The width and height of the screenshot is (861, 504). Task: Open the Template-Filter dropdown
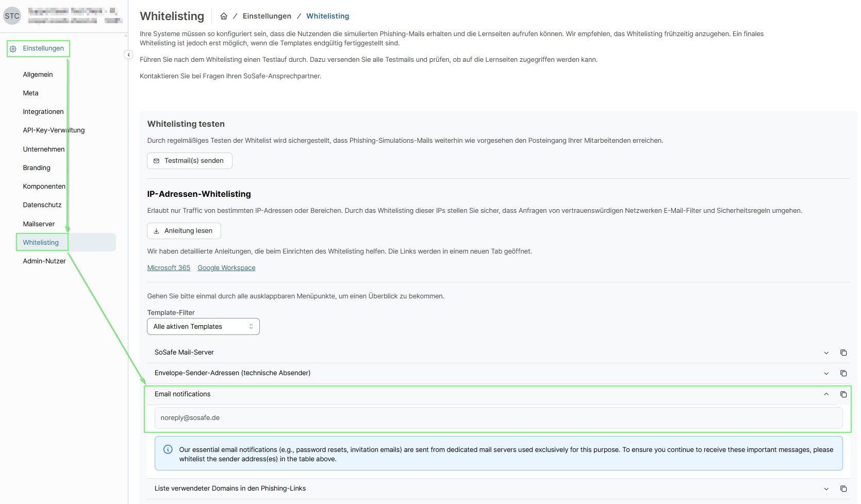pyautogui.click(x=203, y=327)
